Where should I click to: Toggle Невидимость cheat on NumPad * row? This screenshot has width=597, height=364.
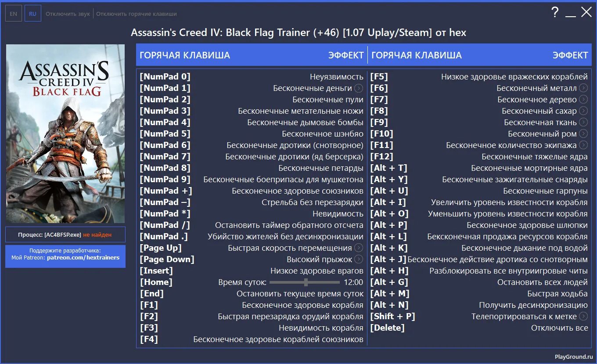(338, 214)
